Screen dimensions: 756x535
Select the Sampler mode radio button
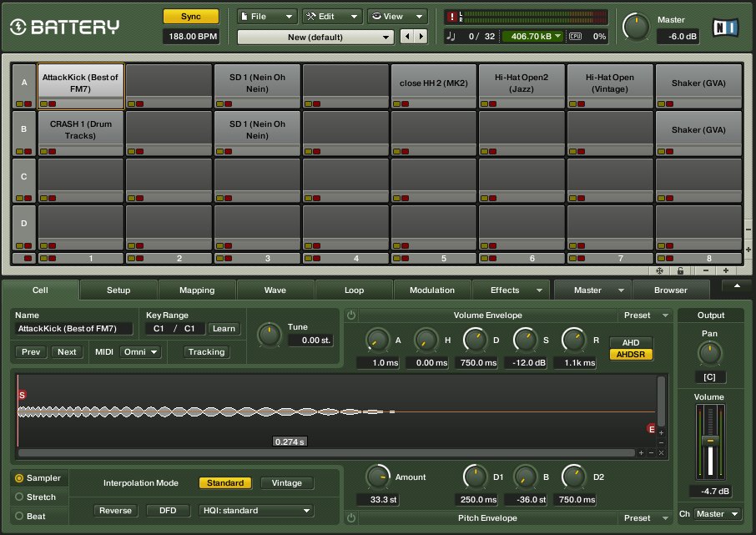(x=19, y=478)
